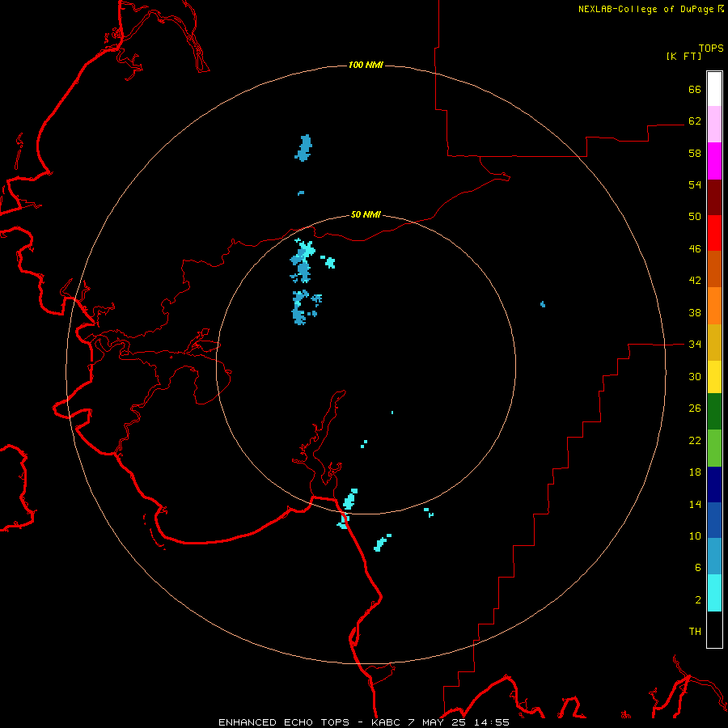The image size is (728, 728).
Task: Select the bright red legend swatch
Action: click(x=714, y=233)
